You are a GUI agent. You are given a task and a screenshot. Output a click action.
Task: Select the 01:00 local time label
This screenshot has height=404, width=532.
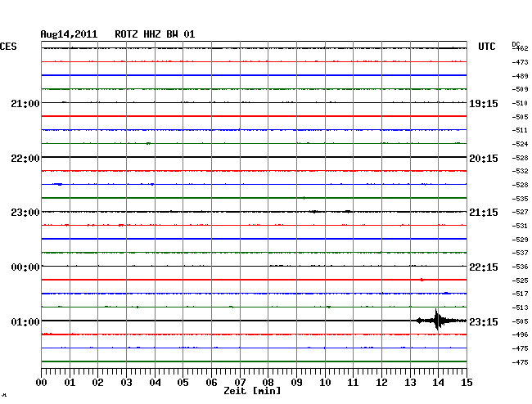tap(25, 321)
